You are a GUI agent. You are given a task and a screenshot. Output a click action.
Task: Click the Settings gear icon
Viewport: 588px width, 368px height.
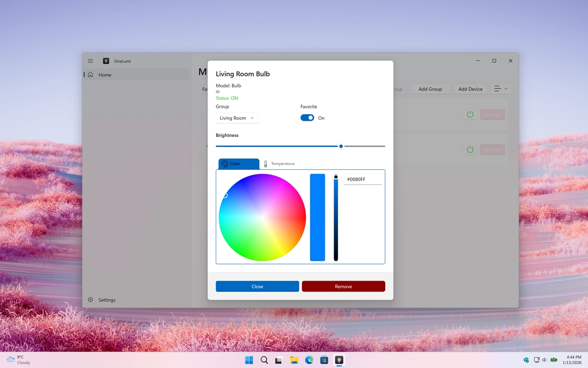pos(90,299)
